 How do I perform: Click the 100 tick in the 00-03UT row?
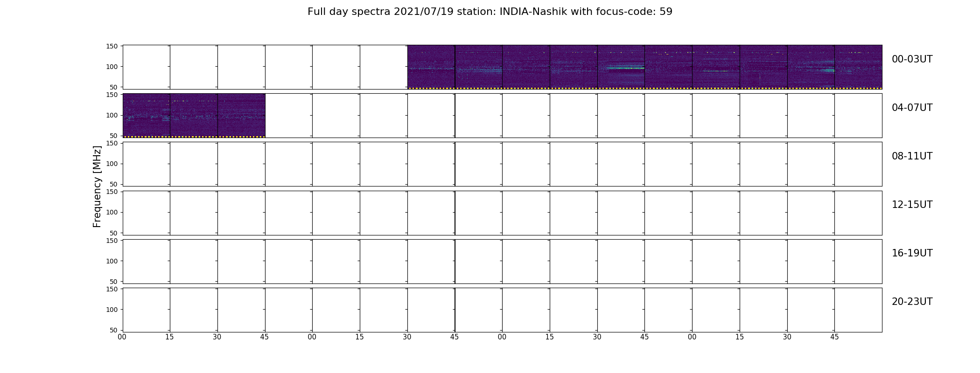click(112, 67)
